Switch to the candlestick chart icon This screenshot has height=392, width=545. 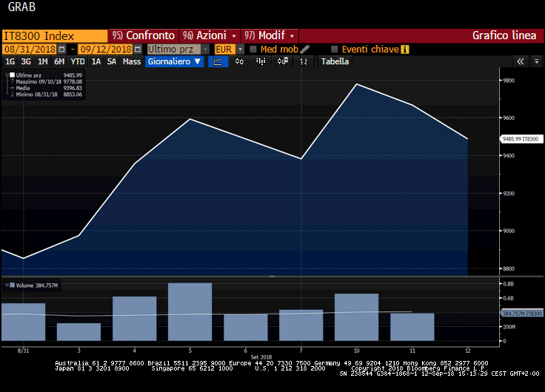point(239,61)
